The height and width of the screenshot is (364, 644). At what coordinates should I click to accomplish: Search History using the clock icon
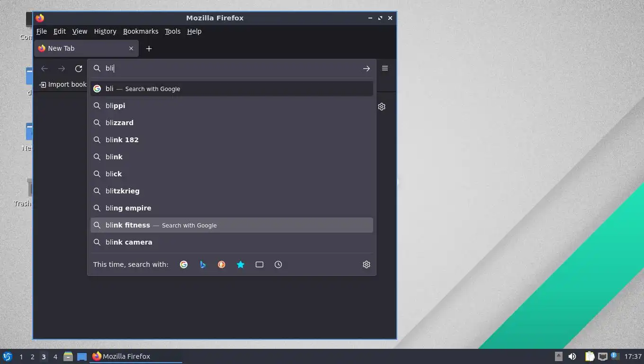coord(278,264)
